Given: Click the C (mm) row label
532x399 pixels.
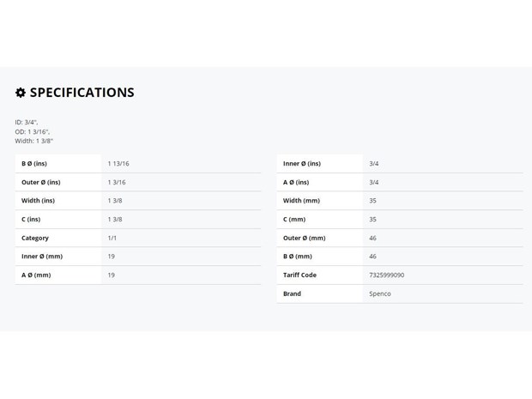Looking at the screenshot, I should [294, 219].
